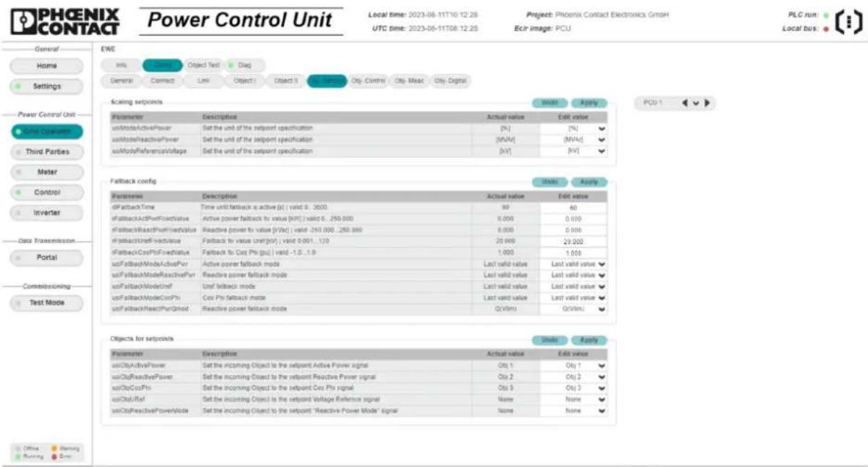Open the PCU 1 selector dropdown chevron
This screenshot has height=467, width=868.
(x=696, y=103)
